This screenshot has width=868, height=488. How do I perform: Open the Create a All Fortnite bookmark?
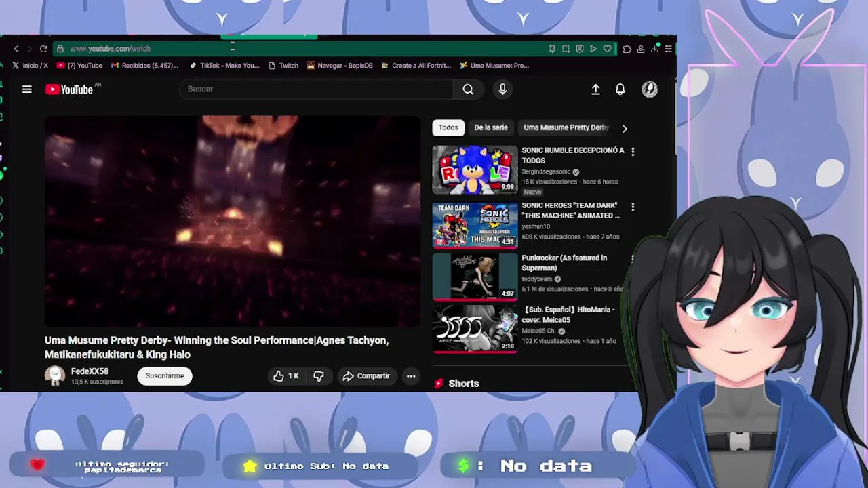coord(416,66)
